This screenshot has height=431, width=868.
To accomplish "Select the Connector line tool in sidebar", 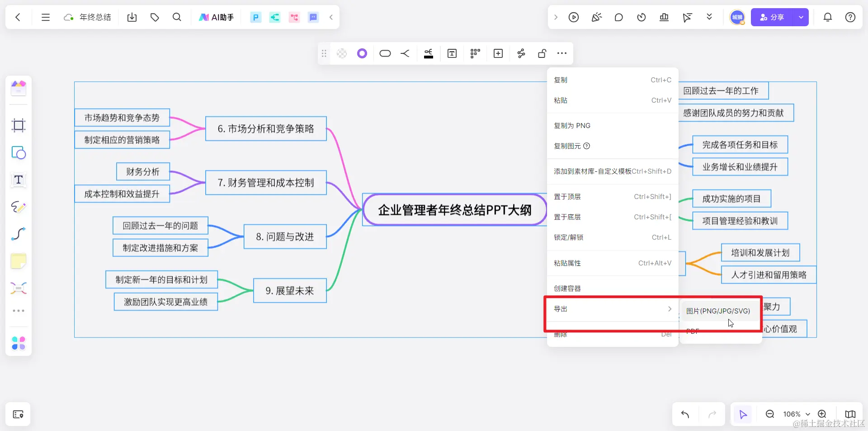I will 18,234.
